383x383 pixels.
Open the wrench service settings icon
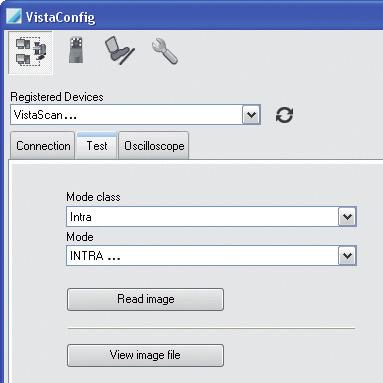pos(165,51)
